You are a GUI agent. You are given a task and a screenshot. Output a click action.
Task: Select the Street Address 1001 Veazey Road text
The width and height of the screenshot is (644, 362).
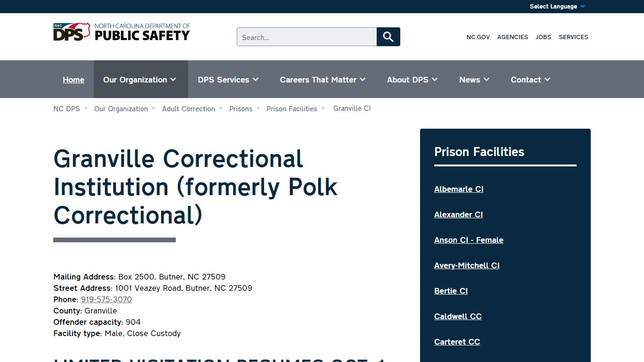click(x=153, y=288)
